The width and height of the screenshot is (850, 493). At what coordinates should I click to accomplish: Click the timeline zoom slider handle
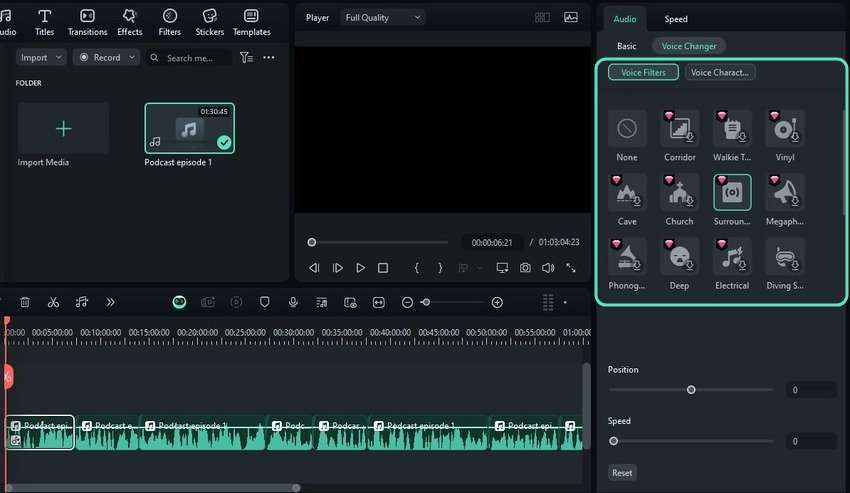(427, 302)
